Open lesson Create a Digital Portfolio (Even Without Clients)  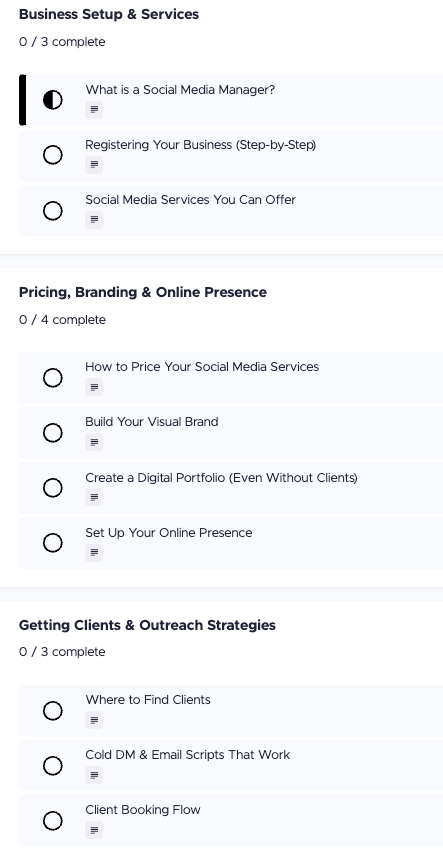pos(232,488)
